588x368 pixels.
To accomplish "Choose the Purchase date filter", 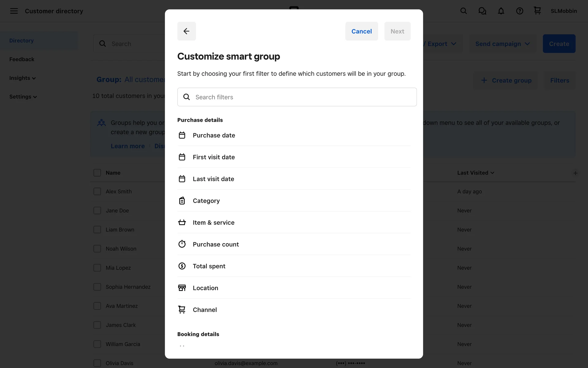I will click(x=214, y=135).
